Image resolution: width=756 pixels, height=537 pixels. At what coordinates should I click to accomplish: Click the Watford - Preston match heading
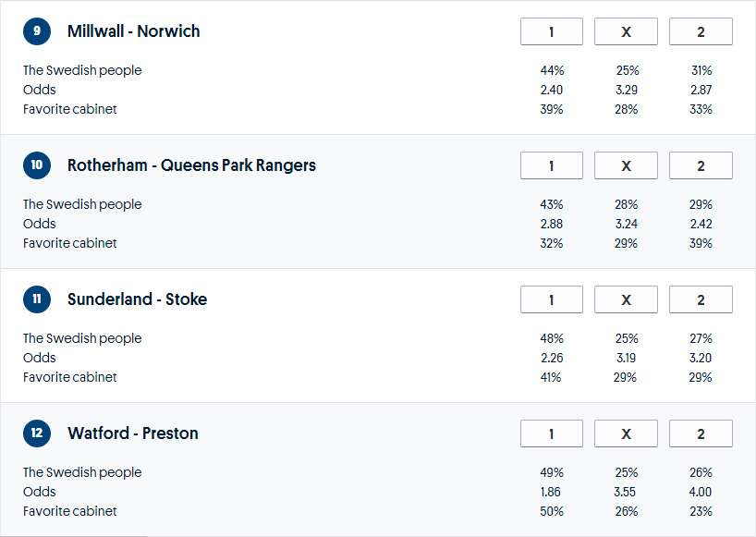point(133,433)
